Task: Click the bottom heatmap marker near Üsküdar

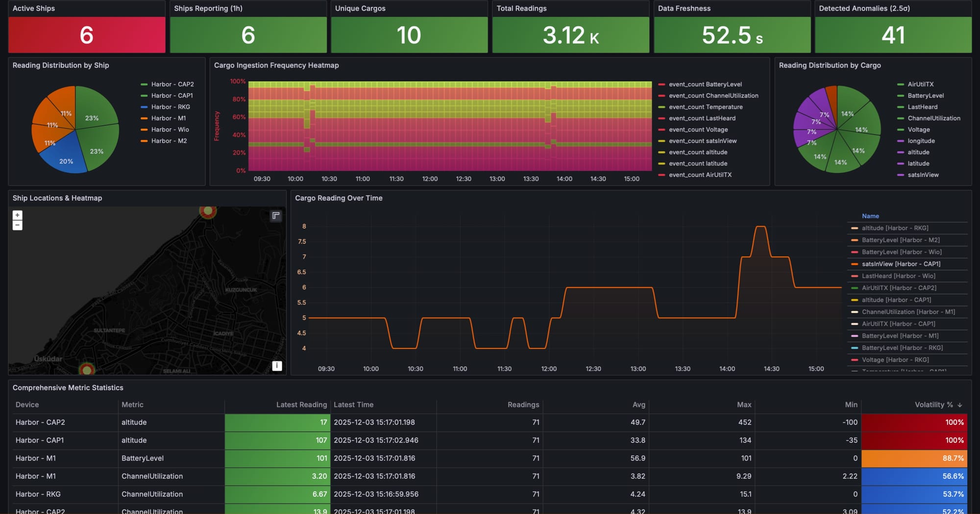Action: pos(87,370)
